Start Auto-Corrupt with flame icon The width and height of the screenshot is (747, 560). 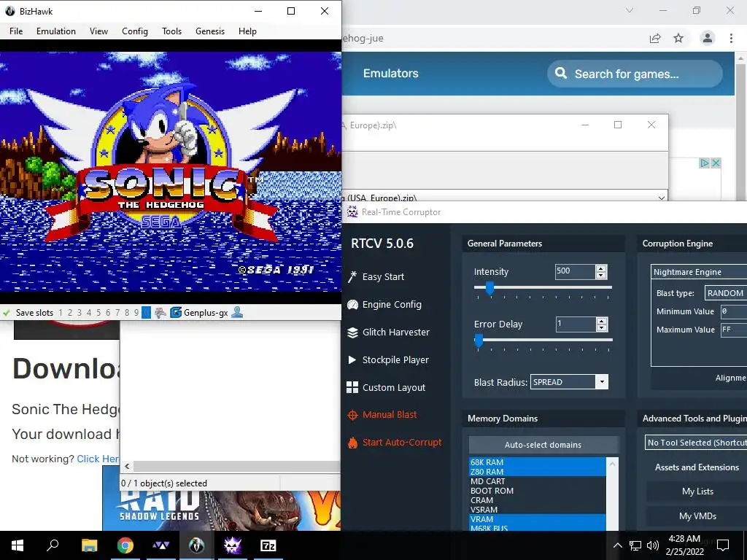pyautogui.click(x=352, y=443)
